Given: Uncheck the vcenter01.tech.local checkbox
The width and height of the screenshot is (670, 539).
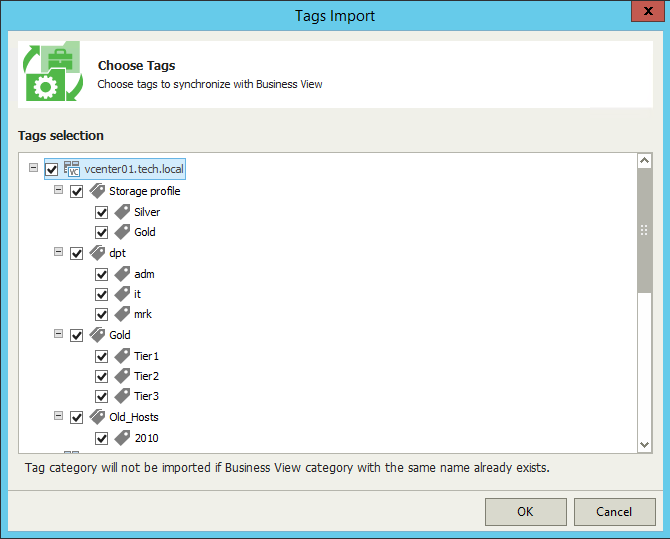Looking at the screenshot, I should [52, 169].
